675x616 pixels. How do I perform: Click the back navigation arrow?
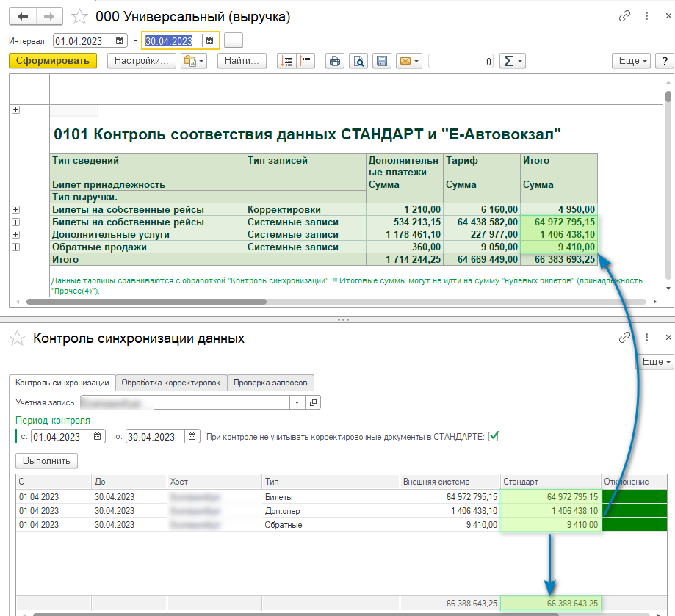point(24,16)
